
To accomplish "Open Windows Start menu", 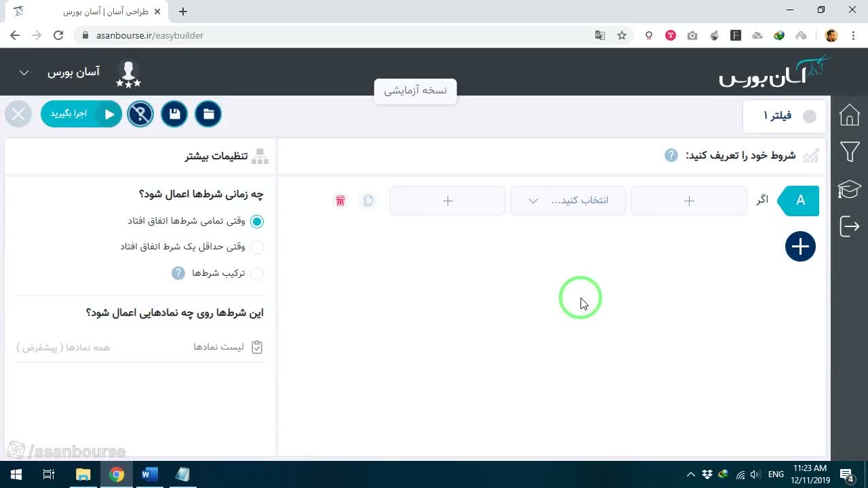I will coord(16,474).
